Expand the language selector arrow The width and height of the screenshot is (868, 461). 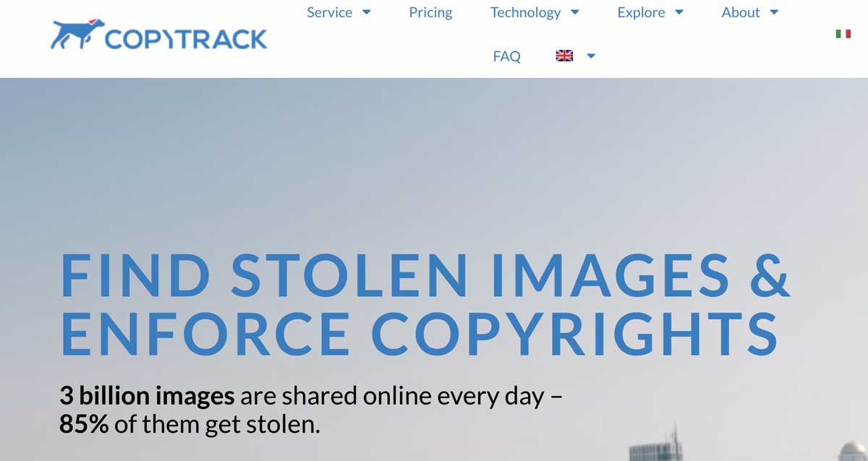591,56
